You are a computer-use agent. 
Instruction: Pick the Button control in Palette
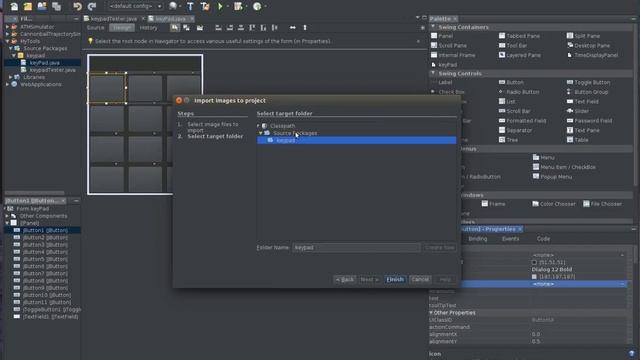[x=511, y=82]
